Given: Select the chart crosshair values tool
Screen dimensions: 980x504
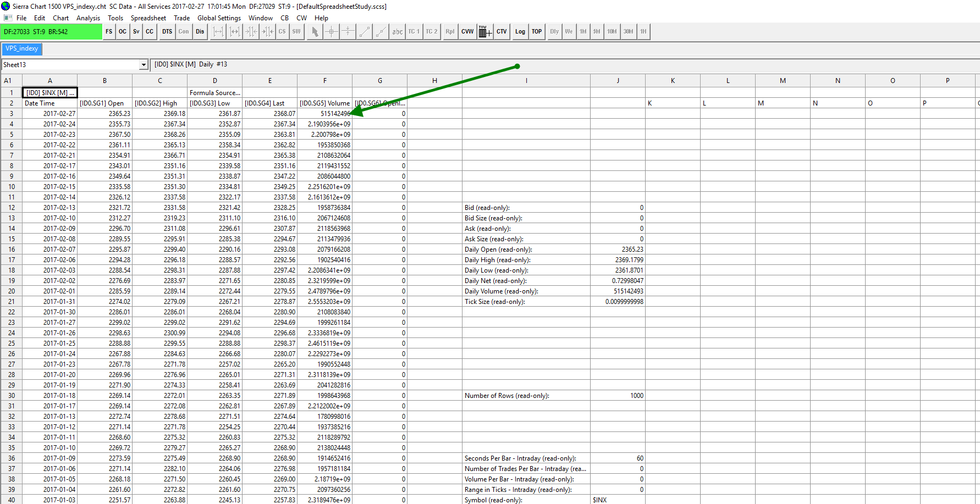Looking at the screenshot, I should click(331, 32).
